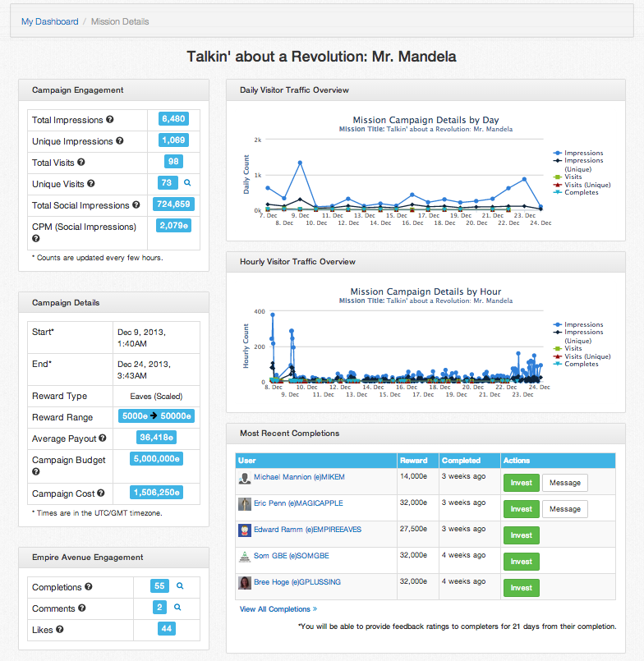Toggle Impressions series in daily chart legend

(x=583, y=154)
